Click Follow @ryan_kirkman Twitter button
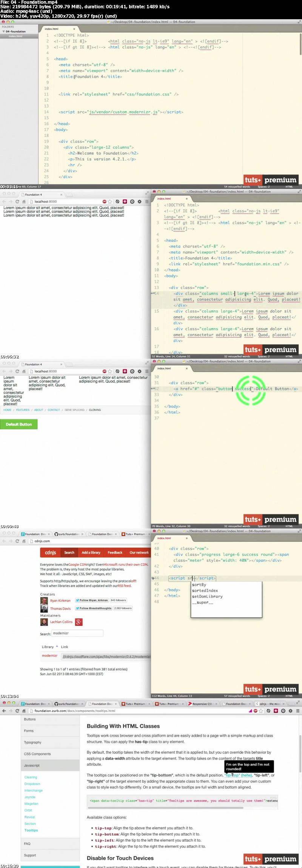The width and height of the screenshot is (302, 868). [92, 600]
